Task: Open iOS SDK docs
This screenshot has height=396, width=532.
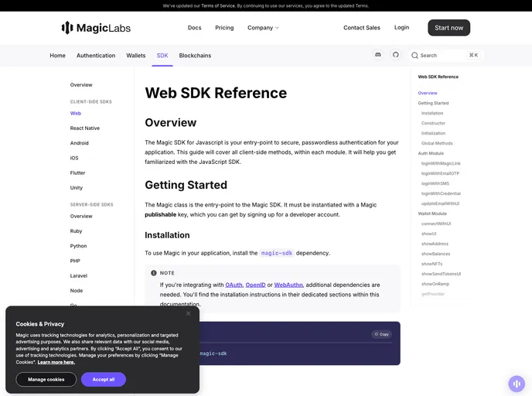Action: pos(74,158)
